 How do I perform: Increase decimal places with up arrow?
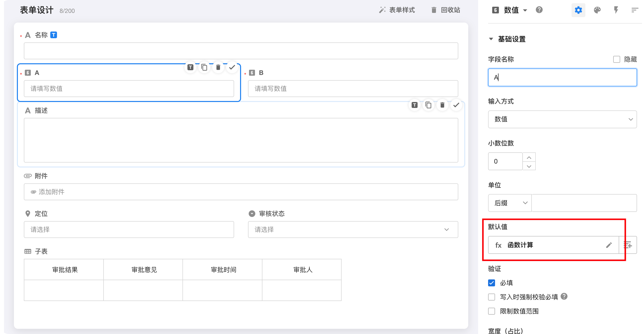[x=529, y=157]
